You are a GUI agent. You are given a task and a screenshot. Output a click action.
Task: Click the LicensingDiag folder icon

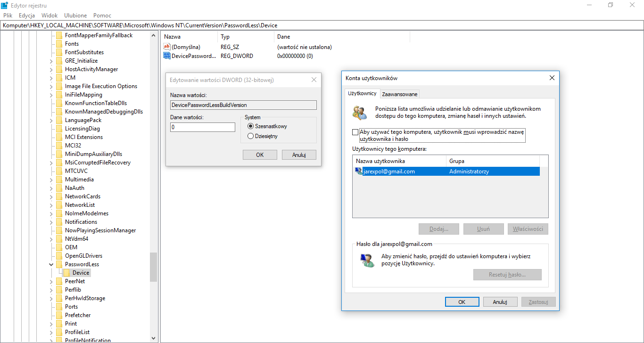click(59, 129)
